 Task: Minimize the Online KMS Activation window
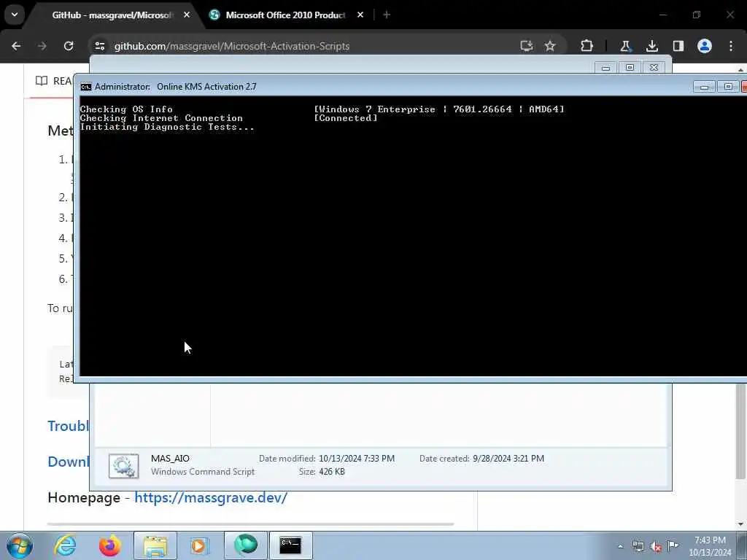(704, 87)
